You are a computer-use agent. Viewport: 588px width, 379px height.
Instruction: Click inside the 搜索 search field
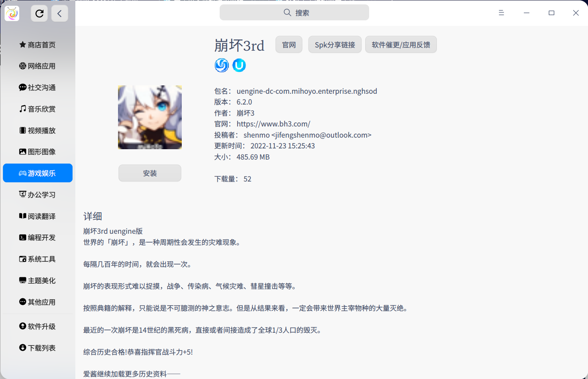[294, 12]
